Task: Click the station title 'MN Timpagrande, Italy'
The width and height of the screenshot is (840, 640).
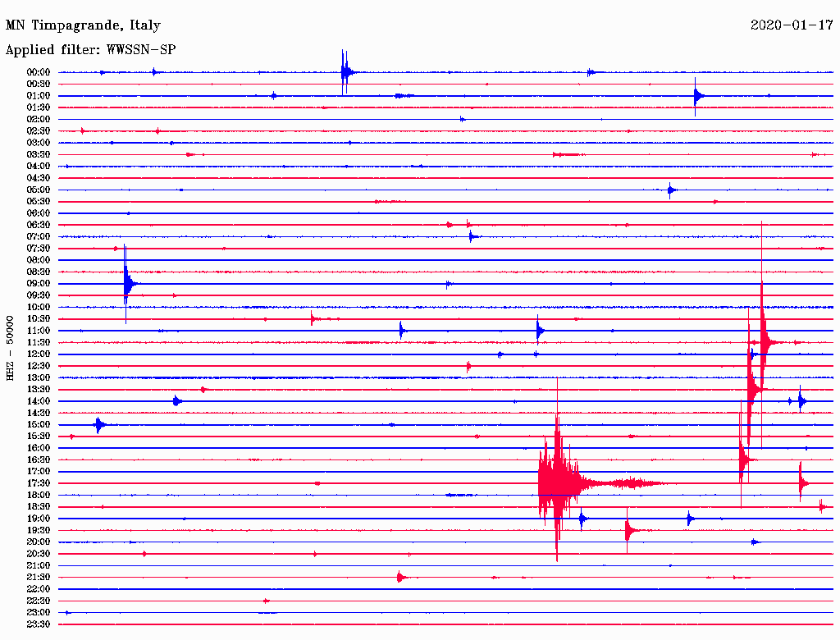Action: [x=83, y=25]
